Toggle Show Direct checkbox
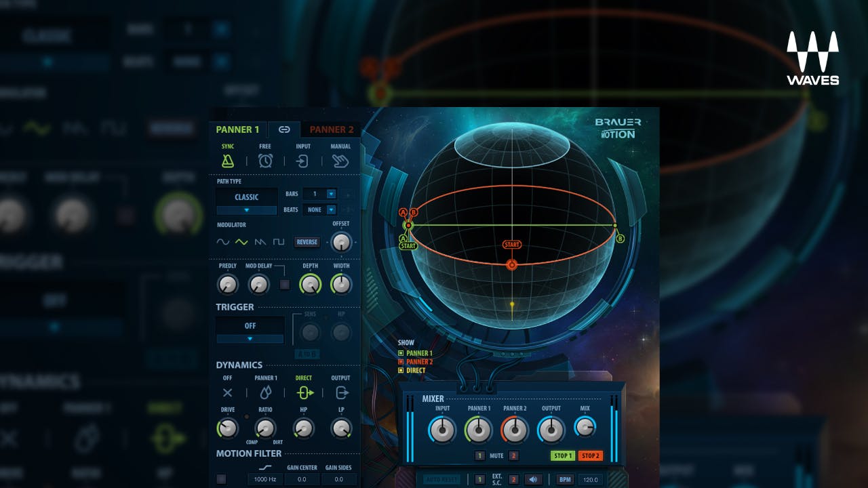 tap(401, 371)
